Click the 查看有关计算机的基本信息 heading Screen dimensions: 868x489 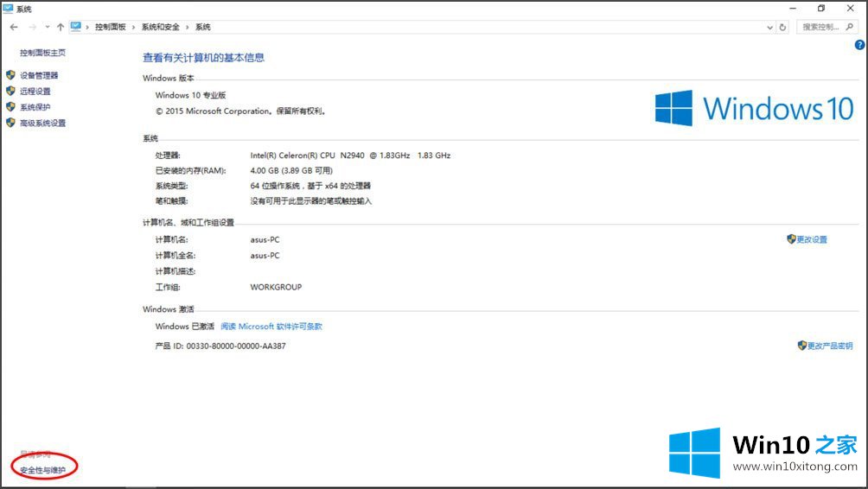pyautogui.click(x=203, y=58)
